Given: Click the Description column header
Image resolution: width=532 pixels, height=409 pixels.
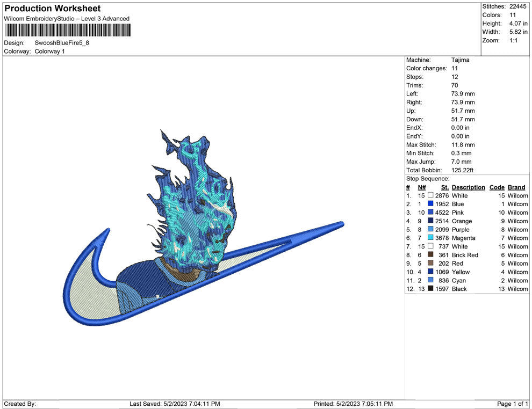Looking at the screenshot, I should [x=468, y=187].
